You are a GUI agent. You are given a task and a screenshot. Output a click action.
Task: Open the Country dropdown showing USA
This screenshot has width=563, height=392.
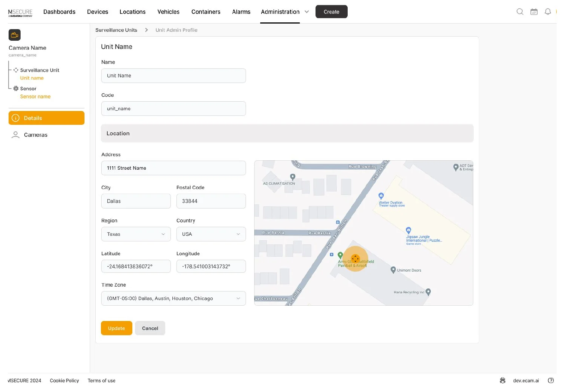[211, 234]
